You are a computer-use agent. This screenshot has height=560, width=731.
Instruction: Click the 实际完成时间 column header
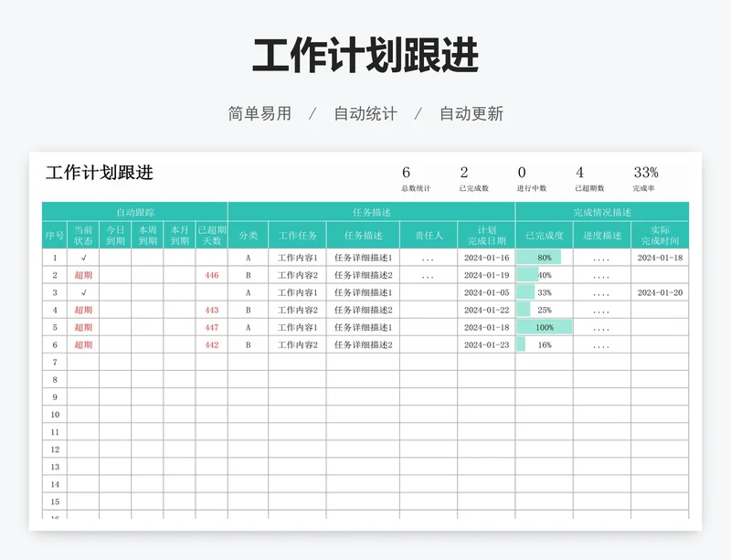point(660,235)
